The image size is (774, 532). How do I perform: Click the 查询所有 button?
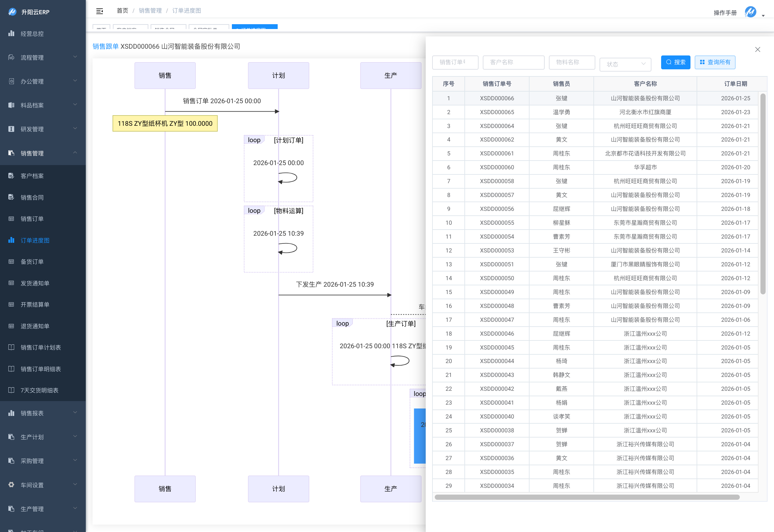click(x=715, y=62)
